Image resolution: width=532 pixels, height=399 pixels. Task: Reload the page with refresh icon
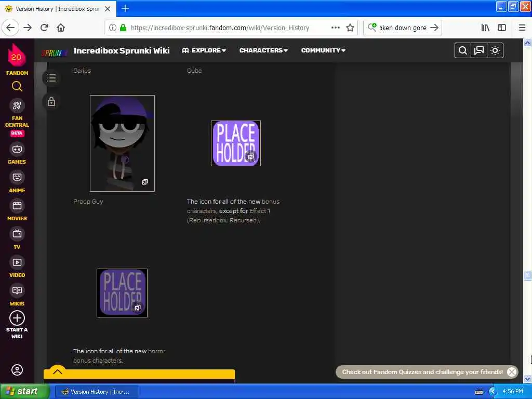(x=45, y=28)
